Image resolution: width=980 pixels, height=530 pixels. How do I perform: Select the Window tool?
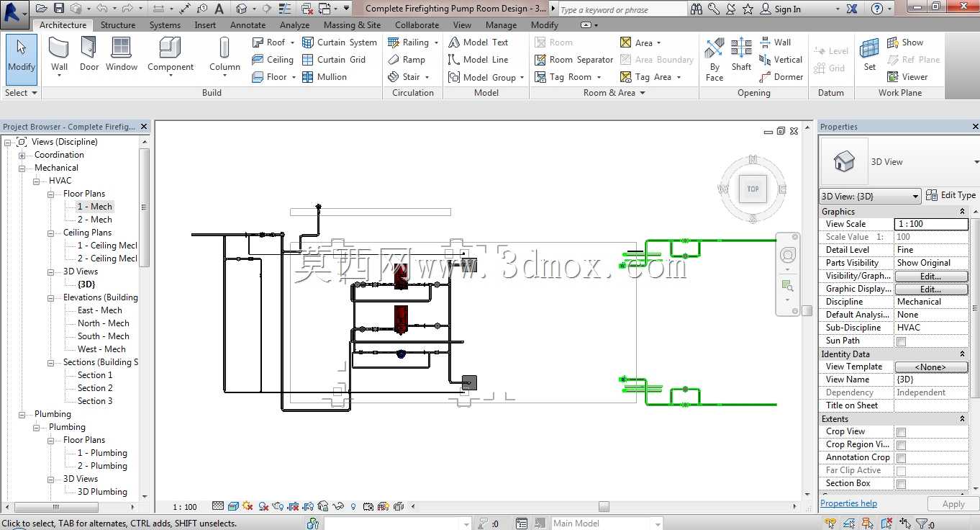[x=122, y=55]
